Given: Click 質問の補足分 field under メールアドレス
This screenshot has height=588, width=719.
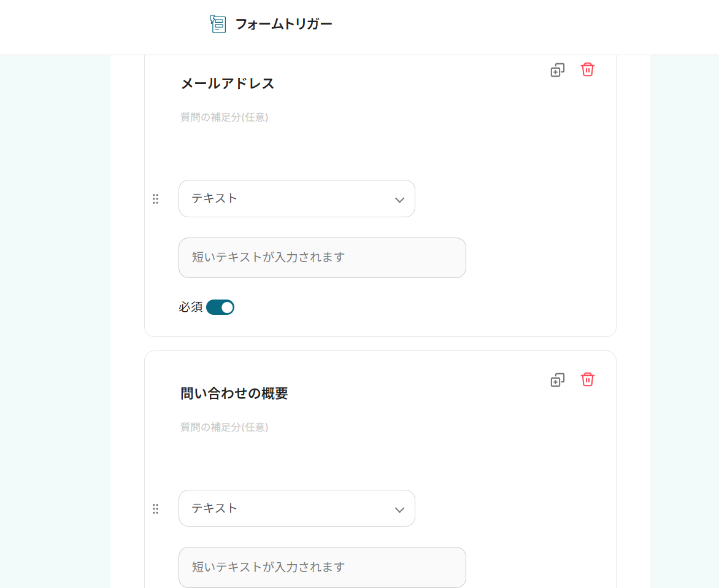Looking at the screenshot, I should click(225, 117).
